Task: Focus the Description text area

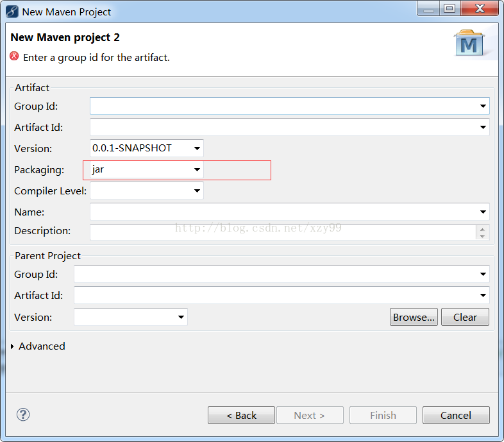Action: [x=283, y=232]
